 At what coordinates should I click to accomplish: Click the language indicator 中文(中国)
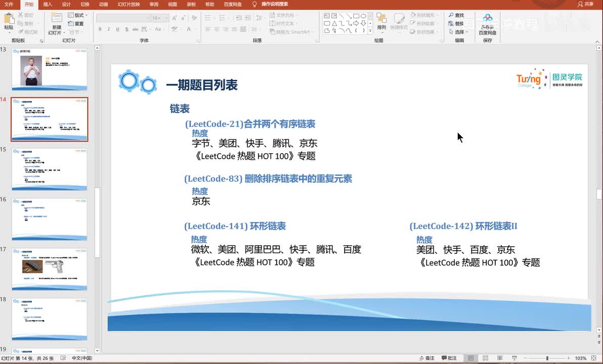[x=82, y=358]
